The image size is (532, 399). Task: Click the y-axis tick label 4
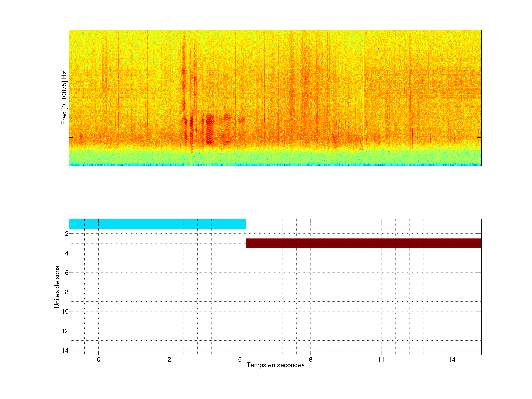click(67, 253)
